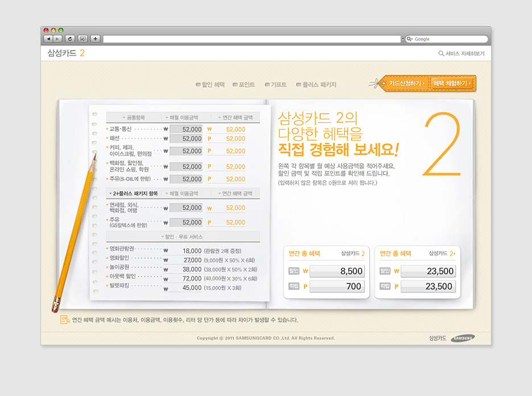Collapse the 할인 · 무료 서비스 section
The image size is (532, 396).
[x=183, y=236]
